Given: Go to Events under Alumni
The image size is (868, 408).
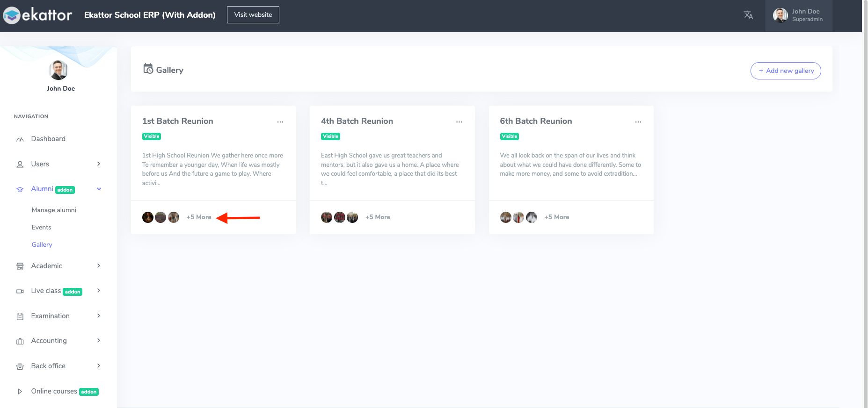Looking at the screenshot, I should pyautogui.click(x=42, y=228).
